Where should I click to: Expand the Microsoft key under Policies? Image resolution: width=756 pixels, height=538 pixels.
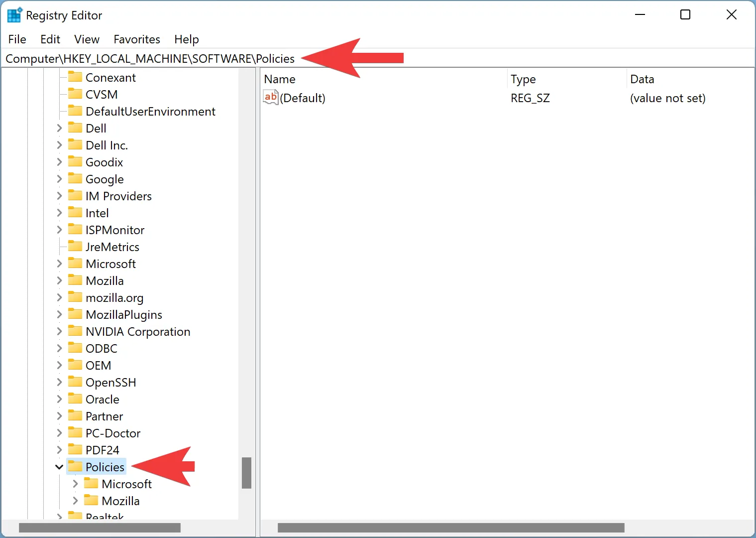click(x=75, y=483)
